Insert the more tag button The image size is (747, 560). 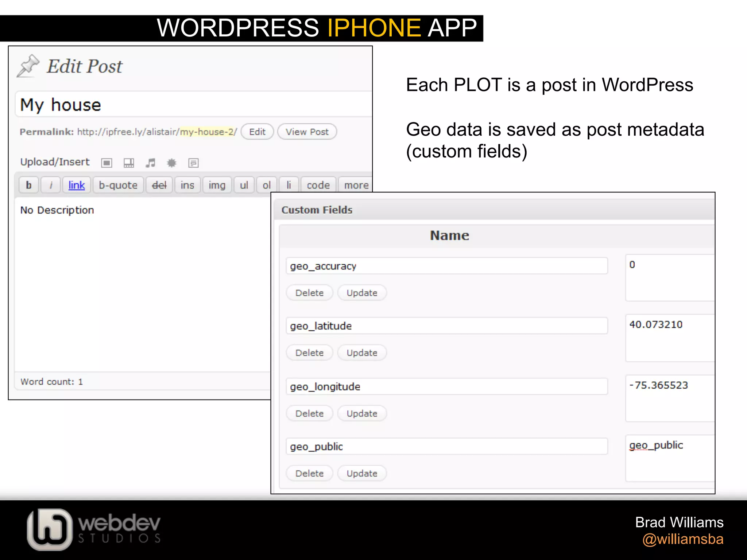(x=356, y=185)
